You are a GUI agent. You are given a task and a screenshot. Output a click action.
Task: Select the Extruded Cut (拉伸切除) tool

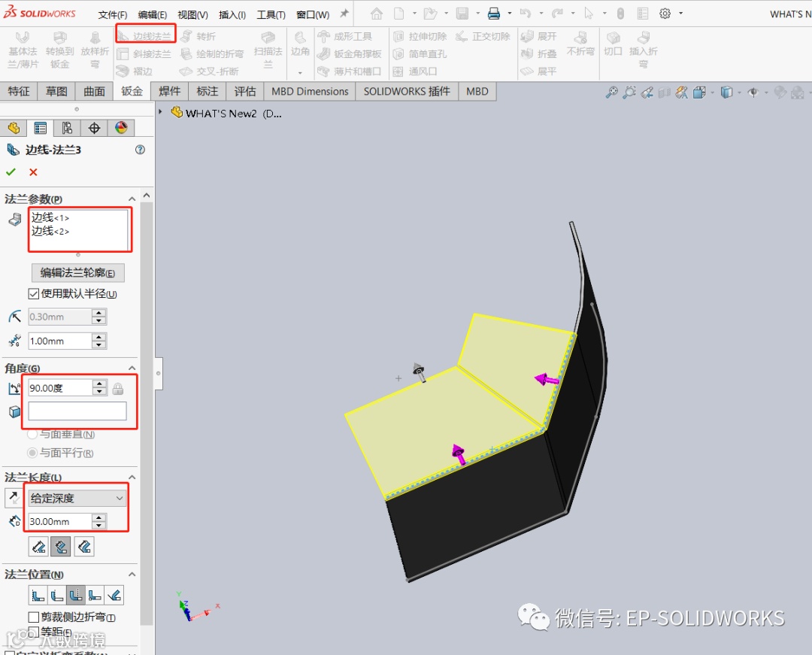(420, 36)
